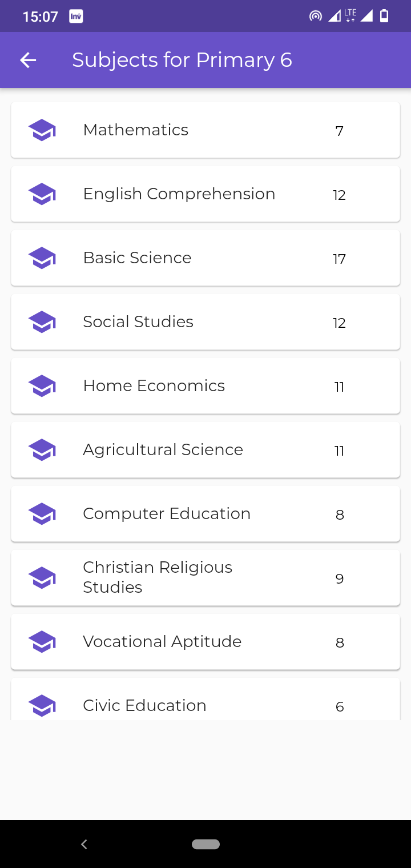The image size is (411, 868).
Task: Open the Social Studies subject
Action: (x=205, y=322)
